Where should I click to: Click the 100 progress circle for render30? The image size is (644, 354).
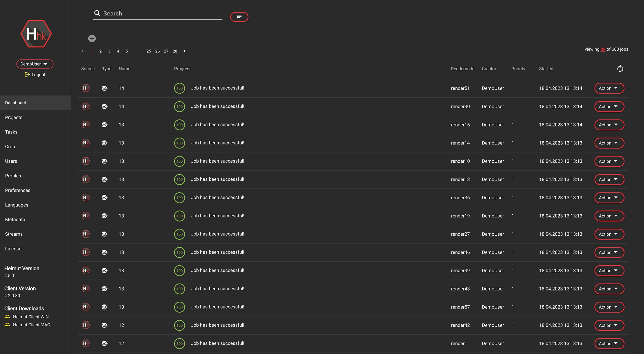pos(179,107)
